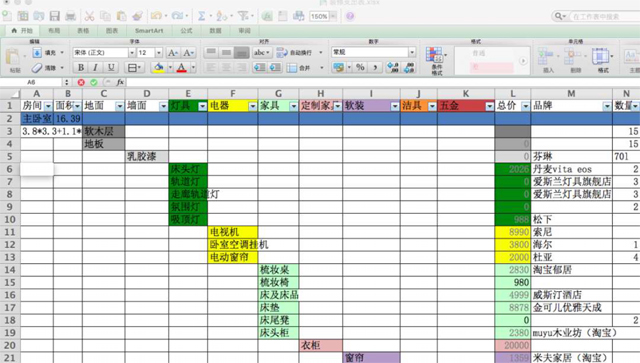Click the 自动换行 wrap text button
This screenshot has width=640, height=363.
[x=299, y=53]
